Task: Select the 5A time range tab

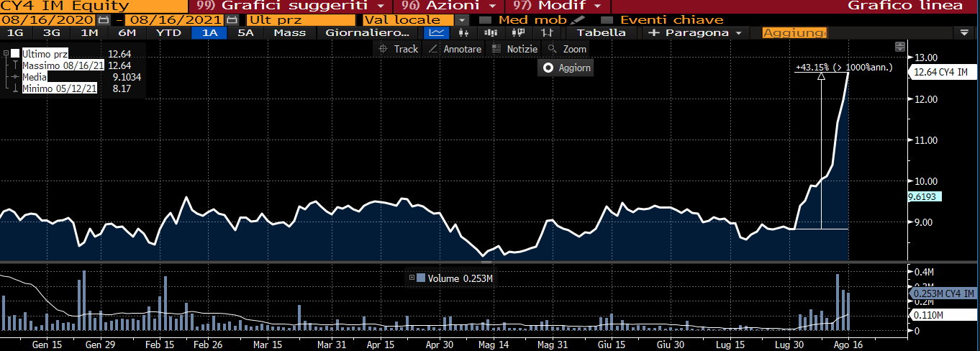Action: tap(246, 32)
